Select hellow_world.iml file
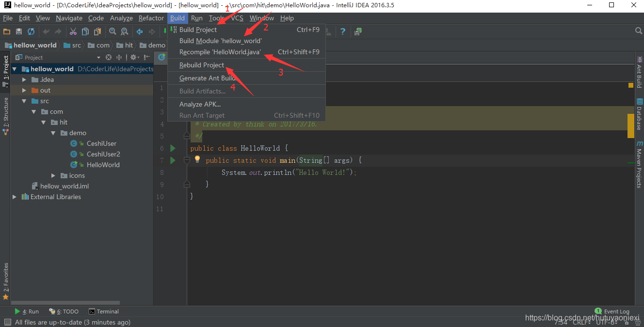 (x=64, y=186)
